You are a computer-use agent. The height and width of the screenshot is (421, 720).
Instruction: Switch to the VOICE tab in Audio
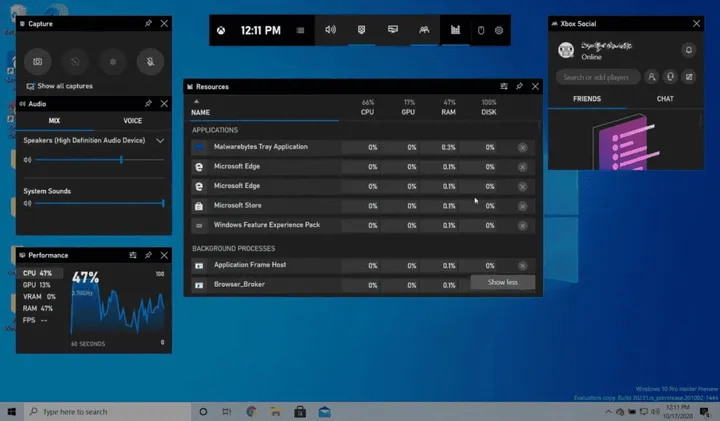(132, 121)
